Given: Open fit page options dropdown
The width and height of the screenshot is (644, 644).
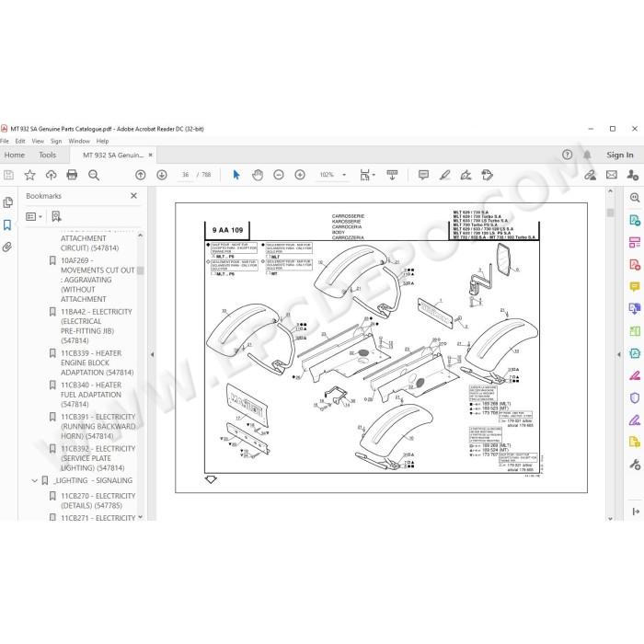Looking at the screenshot, I should coord(367,175).
